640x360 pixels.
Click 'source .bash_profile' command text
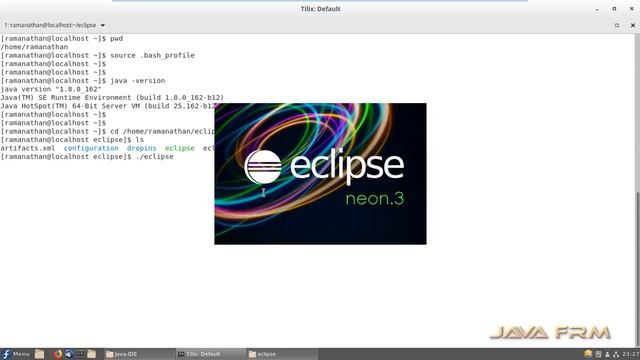tap(152, 56)
